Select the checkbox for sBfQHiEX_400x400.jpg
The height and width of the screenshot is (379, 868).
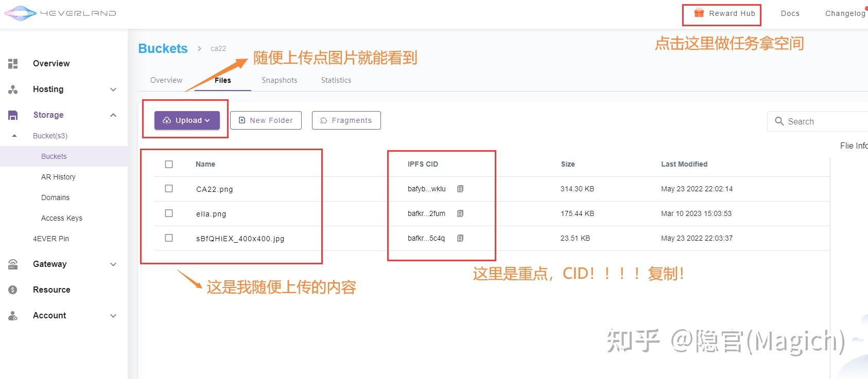(169, 238)
